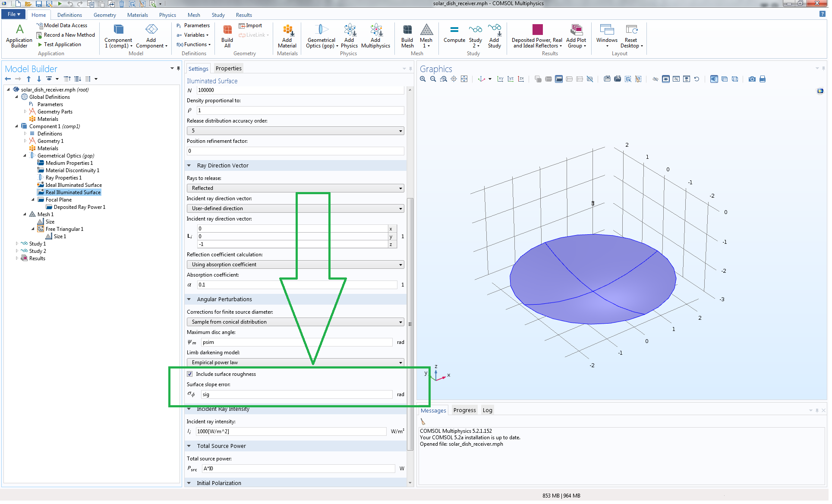Zoom in on the Graphics view
The height and width of the screenshot is (504, 832).
point(423,79)
